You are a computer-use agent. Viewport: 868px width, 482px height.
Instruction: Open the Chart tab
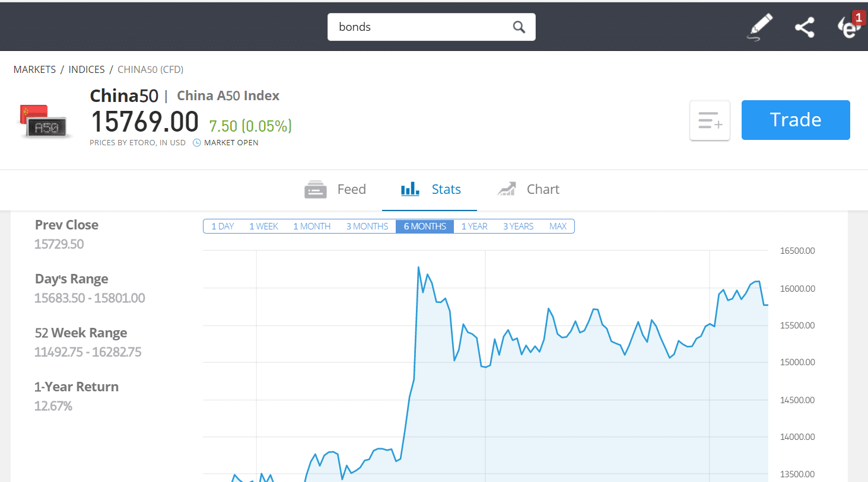coord(528,190)
